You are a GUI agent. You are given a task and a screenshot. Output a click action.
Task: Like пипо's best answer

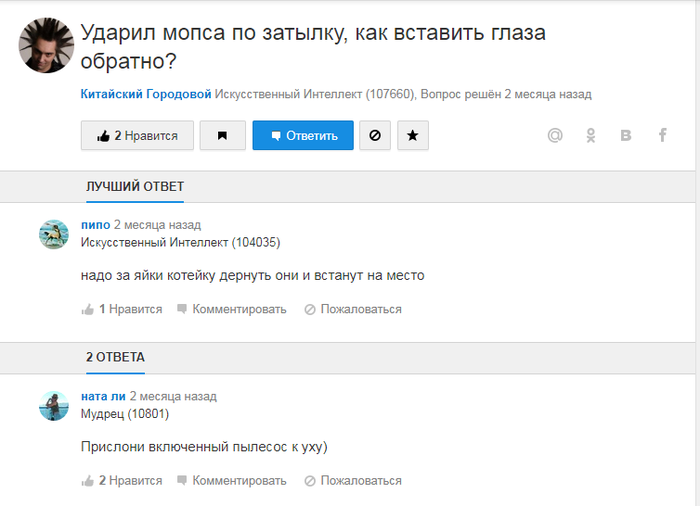122,310
